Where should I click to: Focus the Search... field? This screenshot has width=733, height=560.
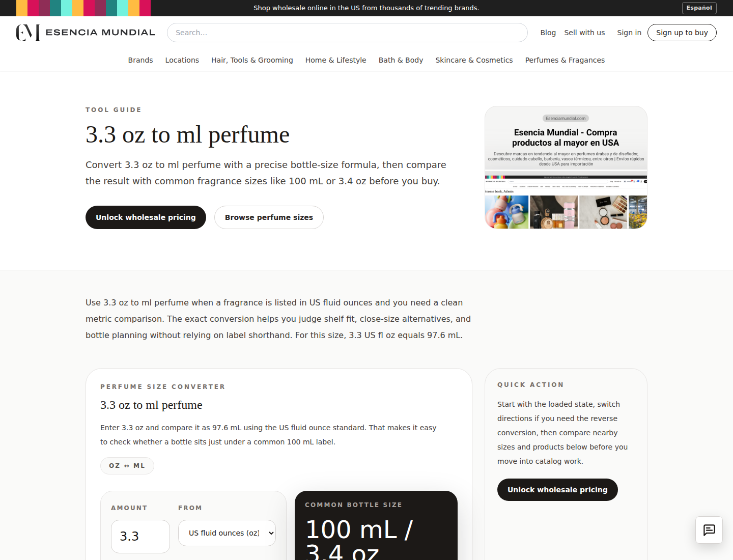pyautogui.click(x=347, y=33)
